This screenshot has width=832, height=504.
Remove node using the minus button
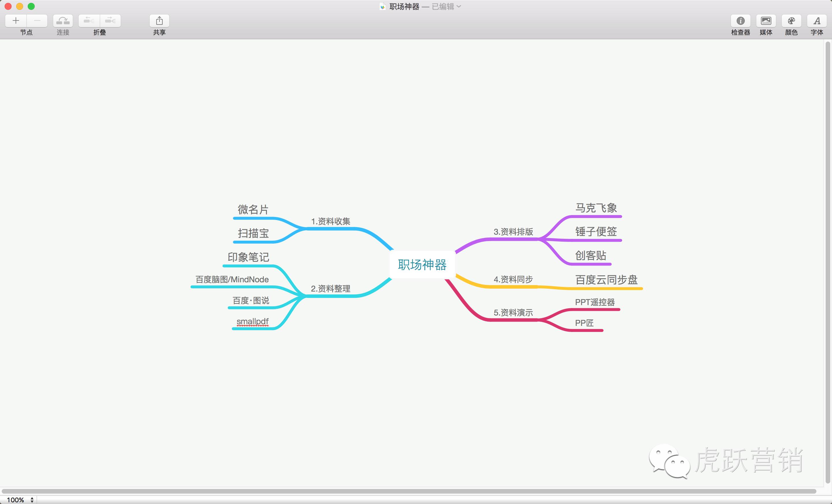point(37,20)
